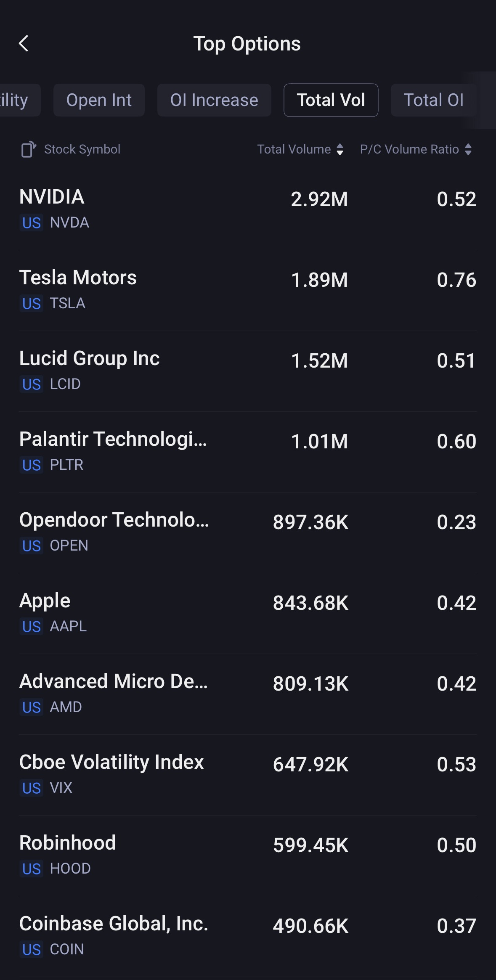Select Opendoor Technologies OPEN entry
The image size is (496, 980).
point(248,532)
